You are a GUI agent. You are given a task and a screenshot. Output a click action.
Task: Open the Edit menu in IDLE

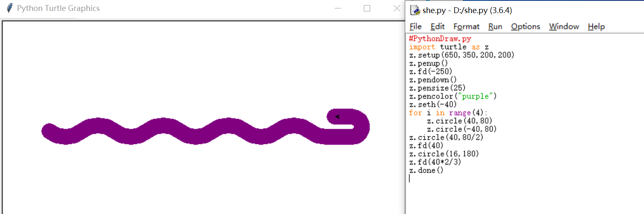tap(437, 27)
